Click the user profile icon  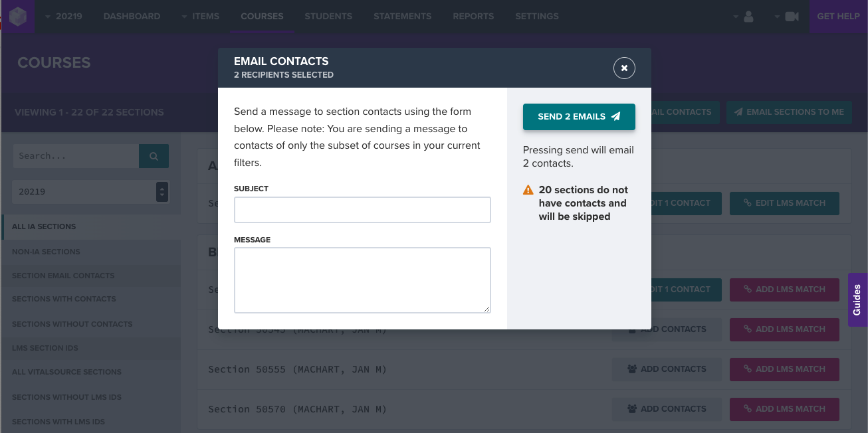click(x=748, y=17)
